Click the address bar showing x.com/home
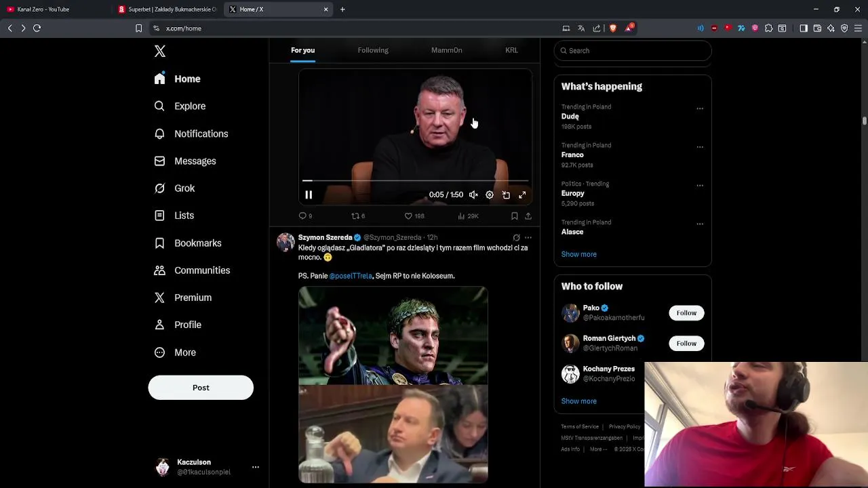Screen dimensions: 868x488 (353, 28)
